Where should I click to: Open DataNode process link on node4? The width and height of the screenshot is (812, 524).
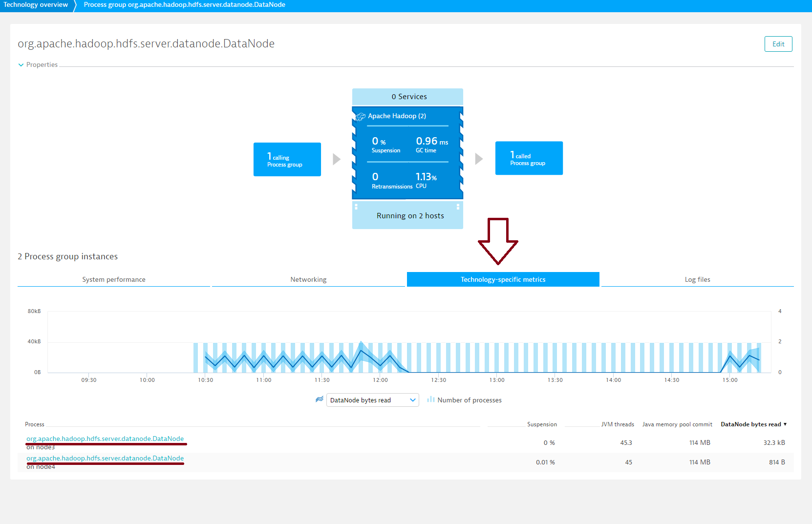(105, 458)
